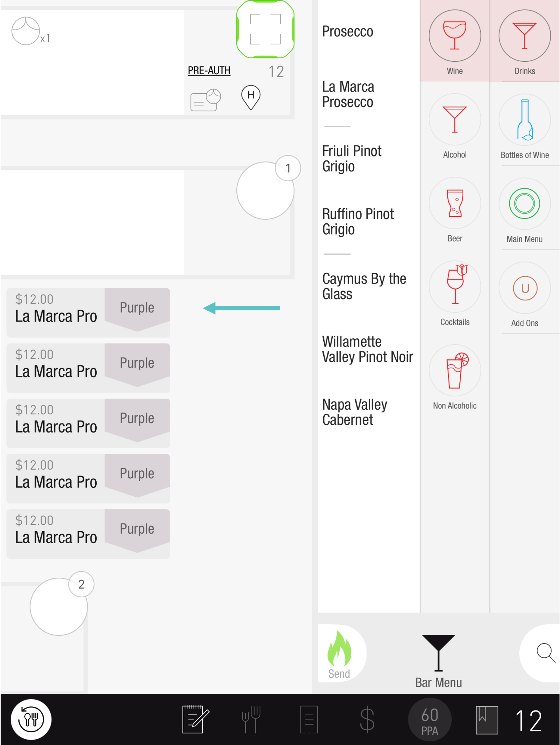Switch to the Main Menu
This screenshot has height=745, width=560.
(524, 204)
